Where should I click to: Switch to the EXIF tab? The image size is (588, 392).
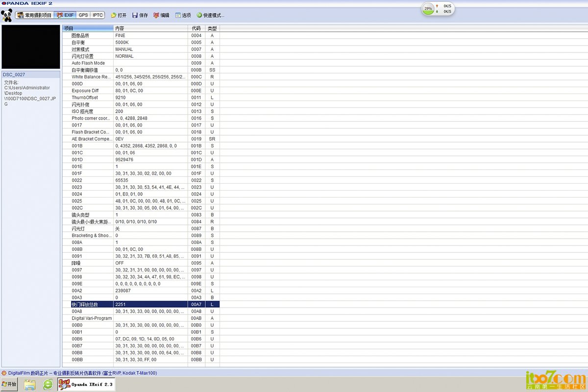coord(65,15)
